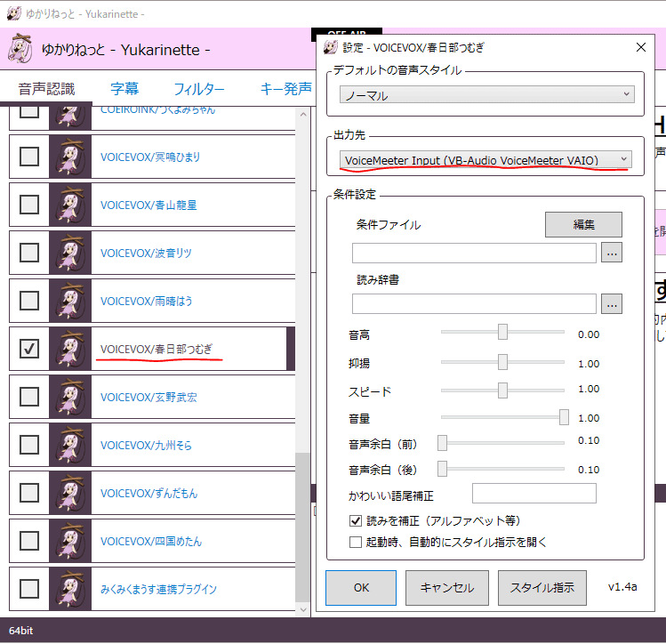Click the plugin icon for VOICEVOX/玄野武宏
666x644 pixels.
pyautogui.click(x=70, y=397)
